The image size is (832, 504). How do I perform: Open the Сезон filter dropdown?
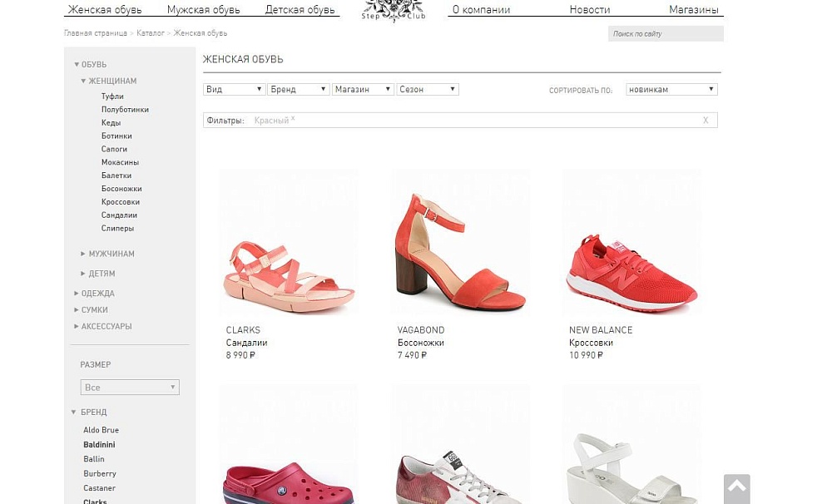point(427,89)
